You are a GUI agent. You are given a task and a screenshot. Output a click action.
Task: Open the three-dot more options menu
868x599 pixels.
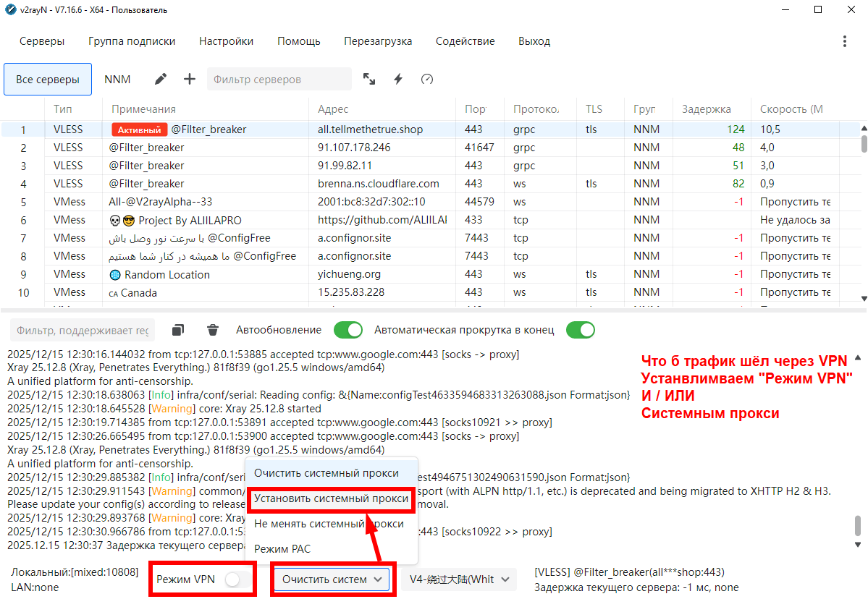point(845,41)
